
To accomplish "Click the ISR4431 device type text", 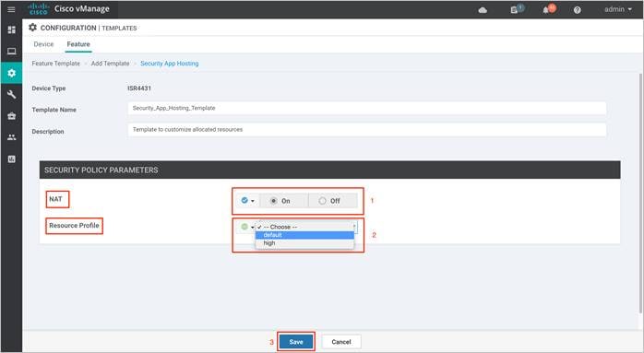I will 139,88.
